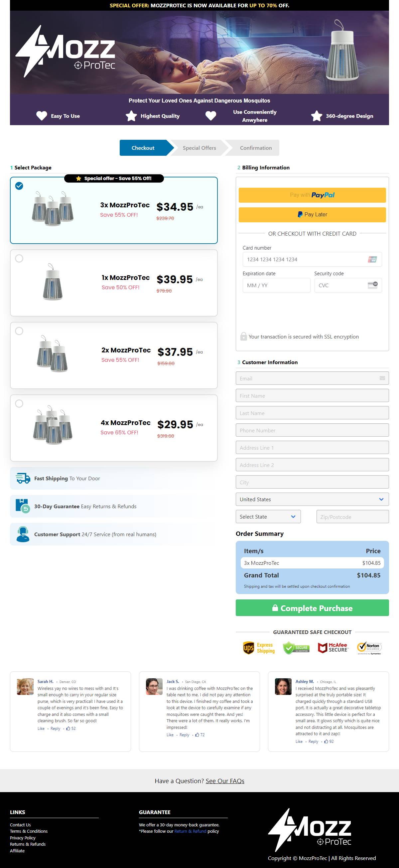Viewport: 399px width, 868px height.
Task: Focus the Card number input field
Action: (312, 260)
